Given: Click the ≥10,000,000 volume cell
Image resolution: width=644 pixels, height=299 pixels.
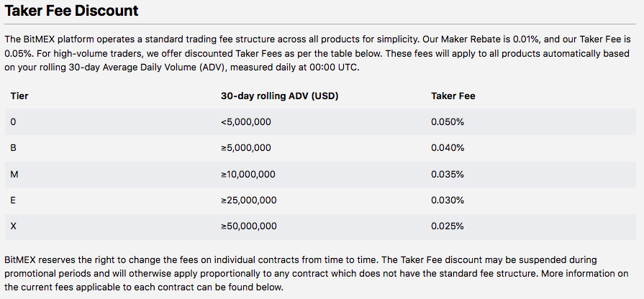Looking at the screenshot, I should pos(248,175).
